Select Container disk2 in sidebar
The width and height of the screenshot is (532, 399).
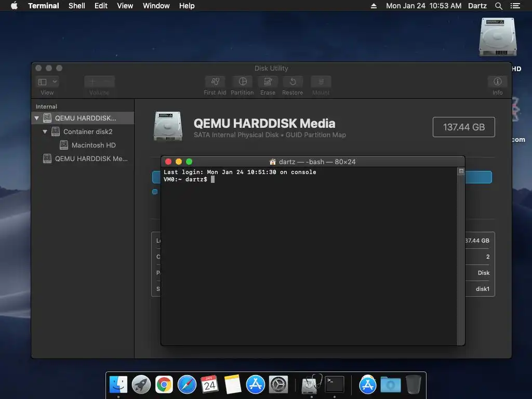click(83, 131)
